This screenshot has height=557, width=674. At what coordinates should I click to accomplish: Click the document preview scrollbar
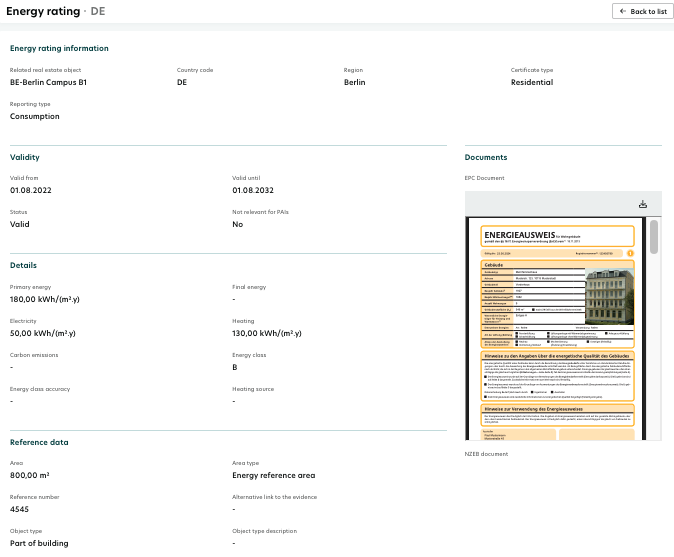(x=654, y=237)
